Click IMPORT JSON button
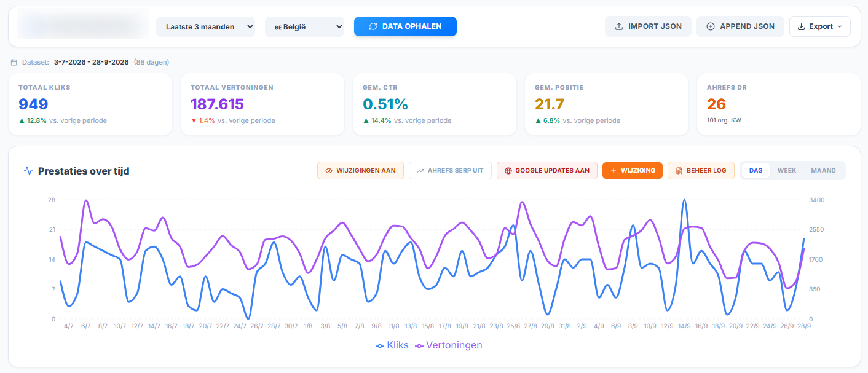 pos(648,26)
